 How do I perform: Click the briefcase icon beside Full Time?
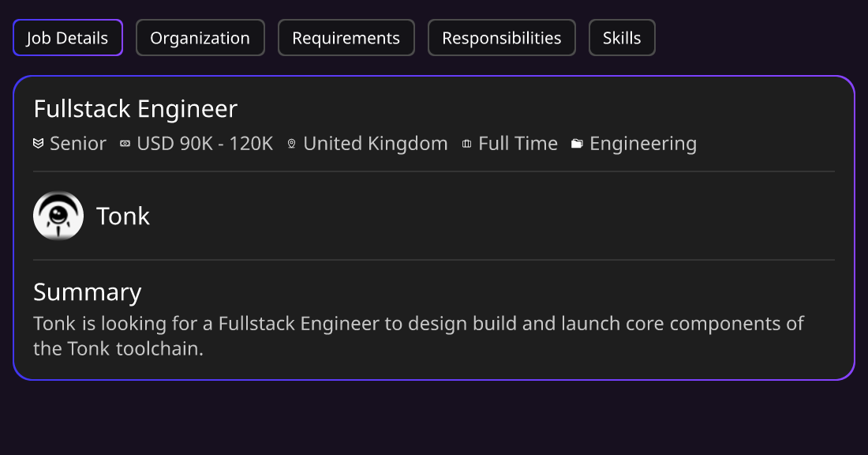(x=466, y=144)
